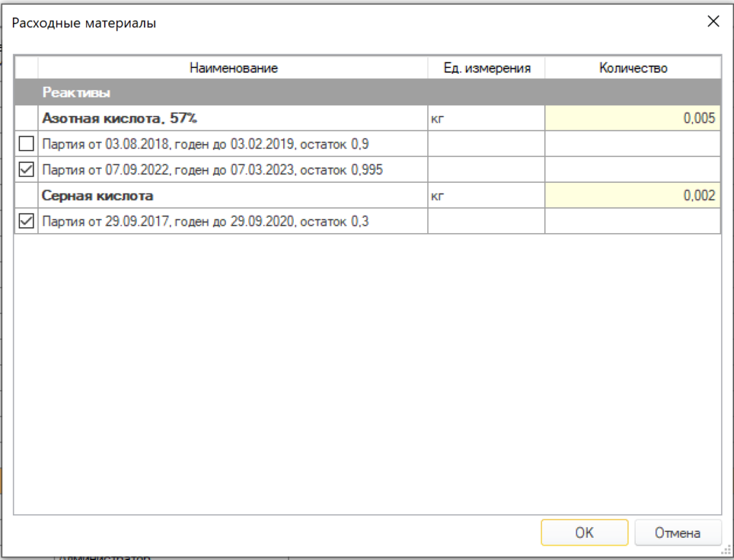Select the Реактивы group row

(368, 92)
